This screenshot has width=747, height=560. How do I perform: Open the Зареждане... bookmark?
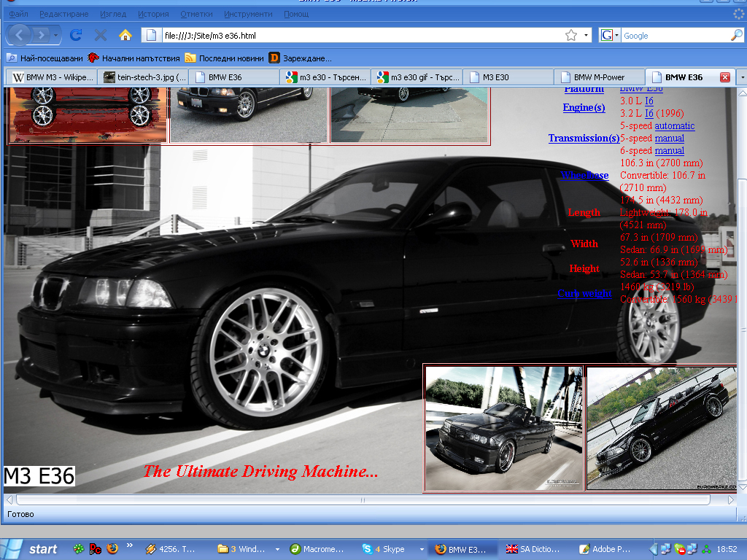tap(301, 58)
